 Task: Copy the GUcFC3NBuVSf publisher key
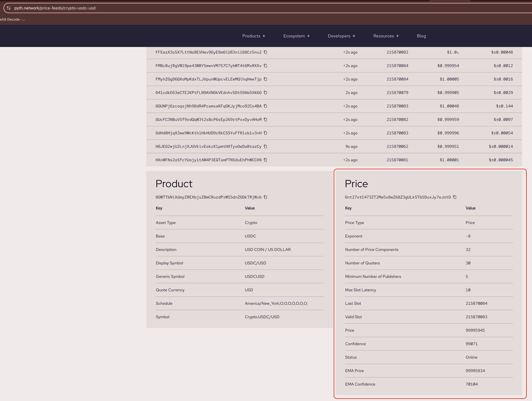(265, 120)
